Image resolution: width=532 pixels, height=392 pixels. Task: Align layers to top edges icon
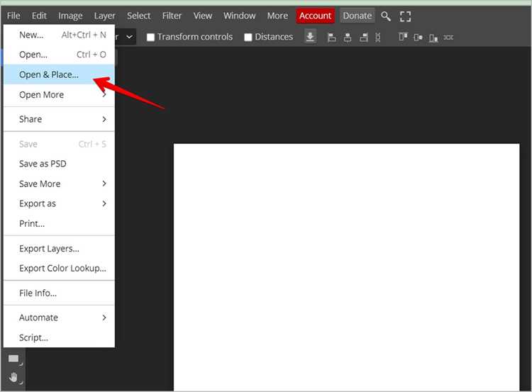click(x=403, y=37)
